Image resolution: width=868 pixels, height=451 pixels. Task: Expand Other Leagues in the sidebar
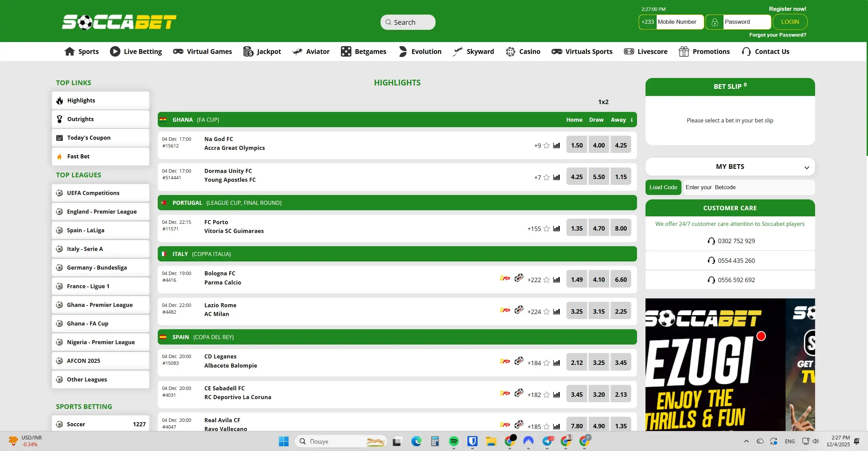tap(100, 379)
